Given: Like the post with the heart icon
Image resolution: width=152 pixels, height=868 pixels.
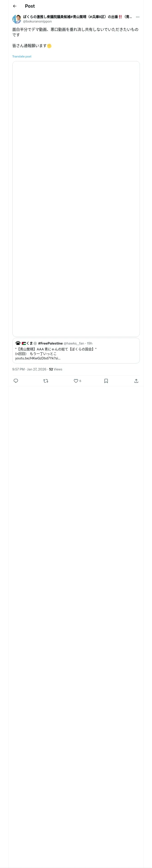Looking at the screenshot, I should 76,381.
